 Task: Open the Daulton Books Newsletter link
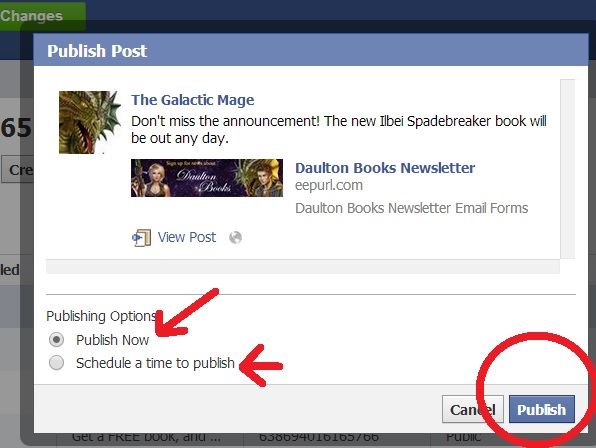(x=385, y=168)
